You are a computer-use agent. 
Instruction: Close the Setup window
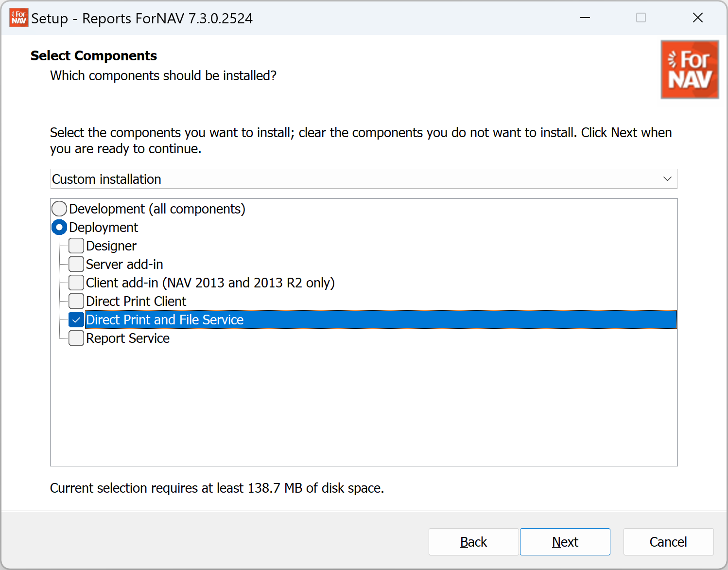pyautogui.click(x=698, y=18)
